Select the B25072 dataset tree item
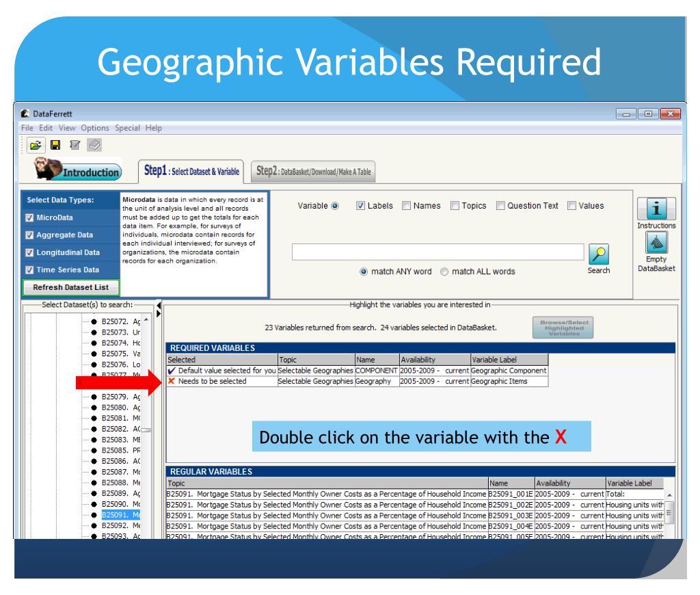Viewport: 700px width, 595px height. pyautogui.click(x=120, y=321)
